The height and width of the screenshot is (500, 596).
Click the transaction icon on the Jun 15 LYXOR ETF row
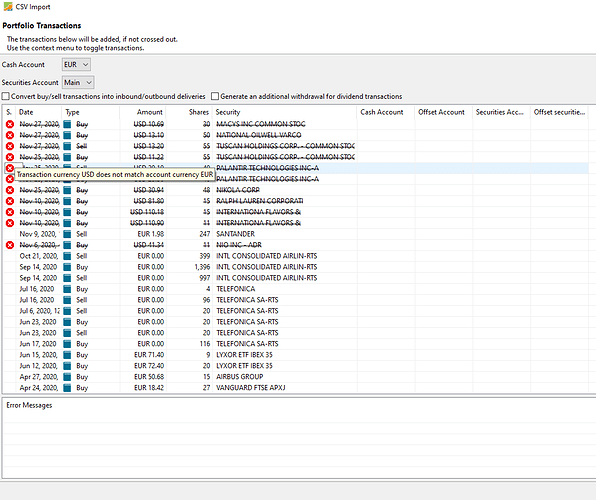coord(67,355)
